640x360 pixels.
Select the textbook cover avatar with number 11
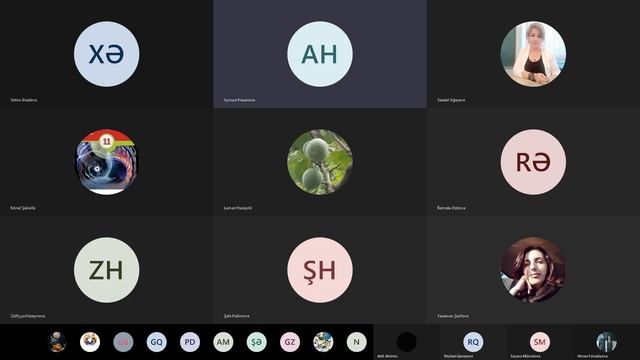point(107,162)
